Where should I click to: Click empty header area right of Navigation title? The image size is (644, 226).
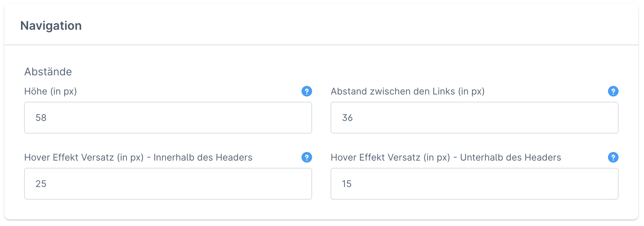pos(363,26)
